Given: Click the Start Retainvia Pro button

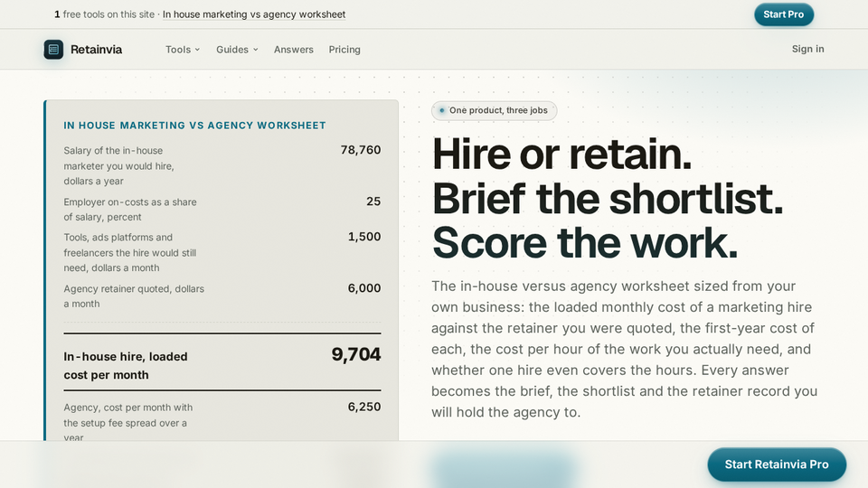Looking at the screenshot, I should (777, 465).
